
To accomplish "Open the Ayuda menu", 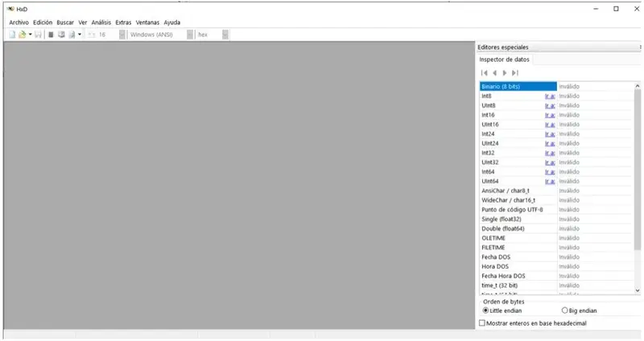I will point(172,23).
